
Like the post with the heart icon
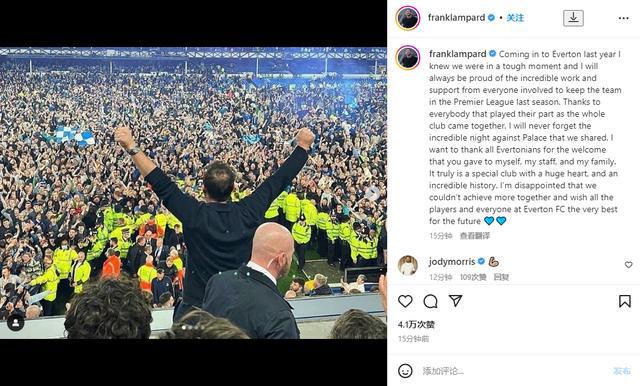tap(405, 301)
